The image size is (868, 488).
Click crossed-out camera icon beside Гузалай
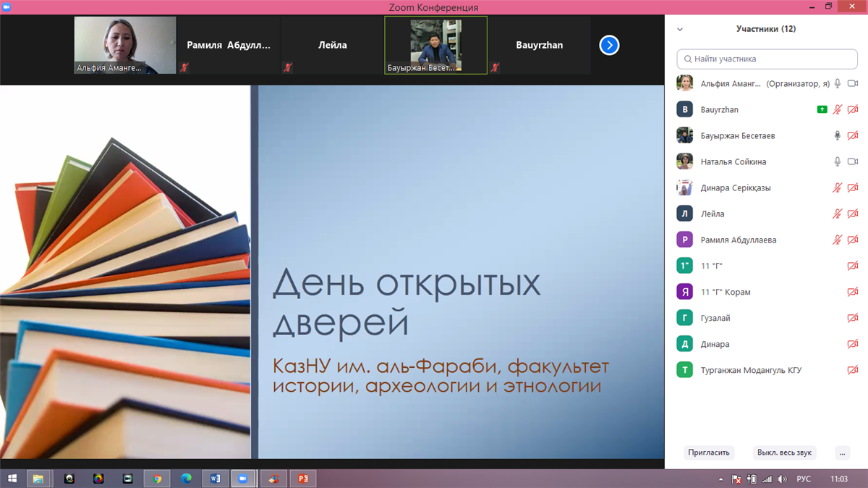[853, 319]
